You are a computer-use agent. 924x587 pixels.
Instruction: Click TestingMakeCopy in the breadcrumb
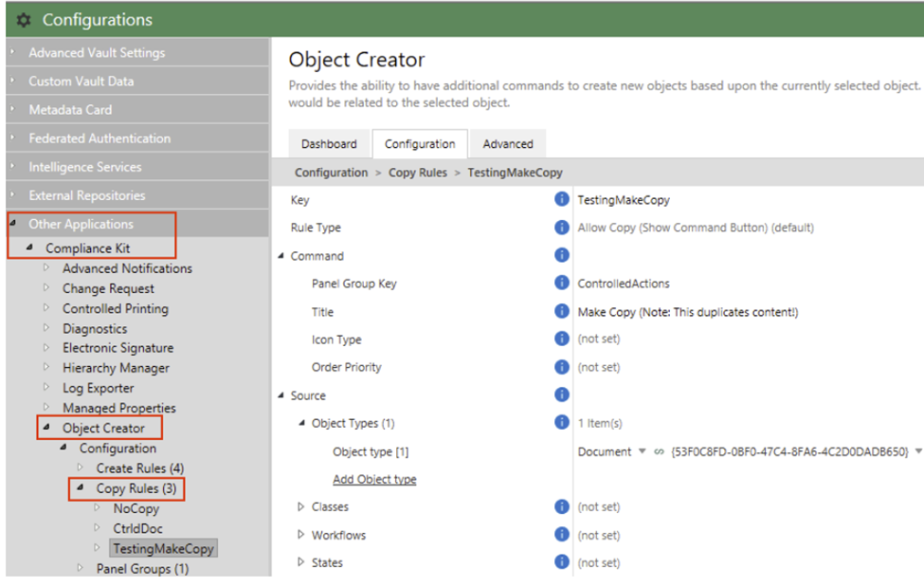pos(515,173)
